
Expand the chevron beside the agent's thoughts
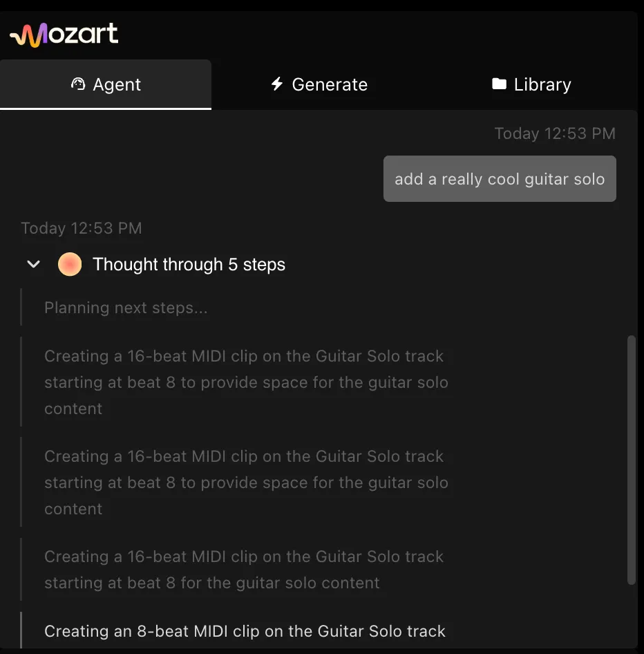[x=33, y=264]
